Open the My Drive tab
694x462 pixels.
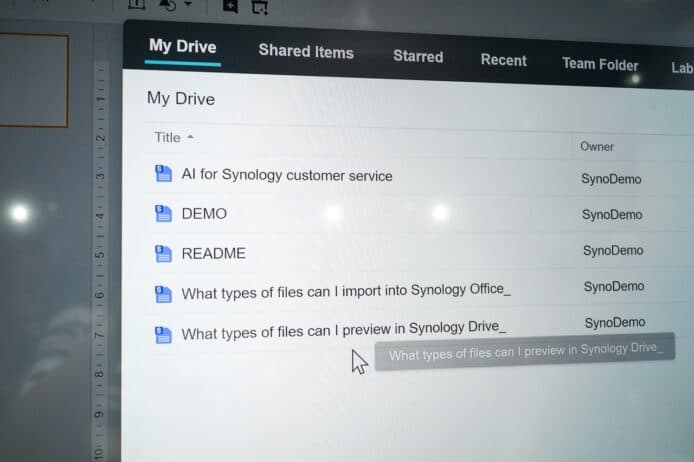coord(182,46)
